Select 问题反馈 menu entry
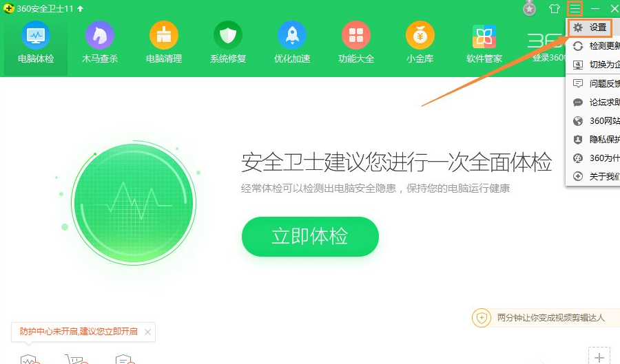Screen dimensions: 620x364 pos(593,83)
